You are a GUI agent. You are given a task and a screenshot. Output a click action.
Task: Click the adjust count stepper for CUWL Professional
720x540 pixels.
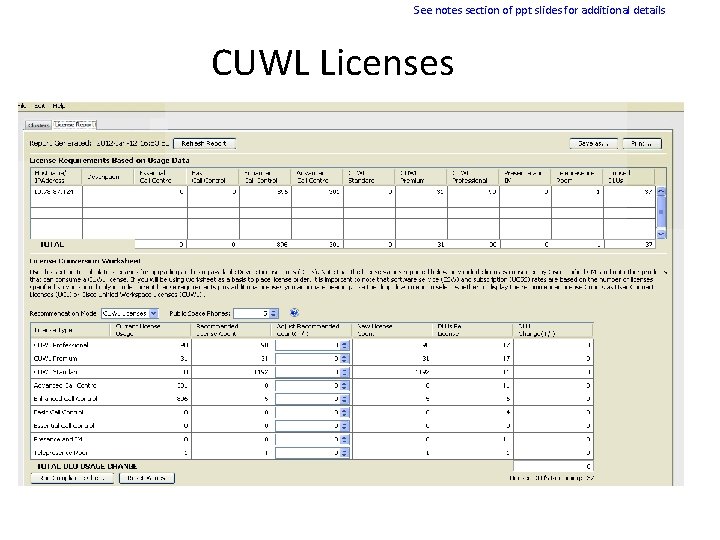[344, 345]
